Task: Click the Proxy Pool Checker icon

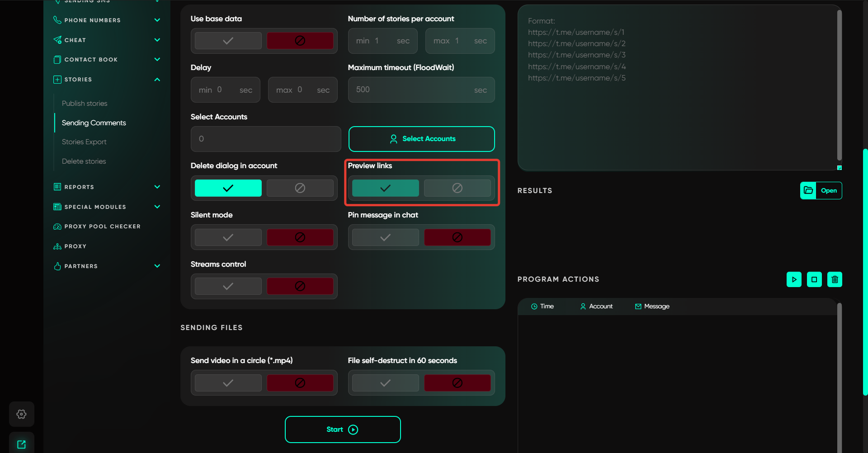Action: tap(57, 226)
